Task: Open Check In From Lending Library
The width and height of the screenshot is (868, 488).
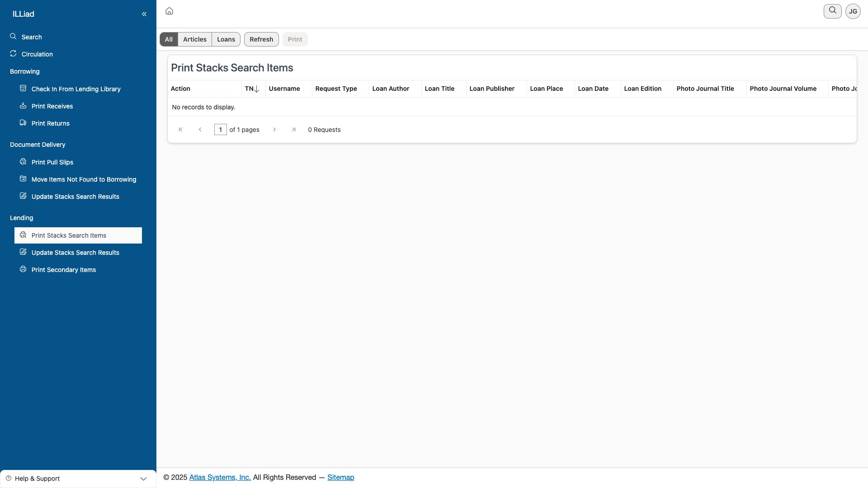Action: tap(76, 89)
